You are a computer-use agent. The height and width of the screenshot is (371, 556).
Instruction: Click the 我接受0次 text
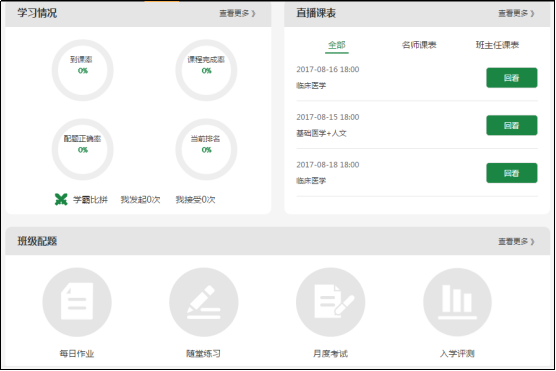click(195, 200)
